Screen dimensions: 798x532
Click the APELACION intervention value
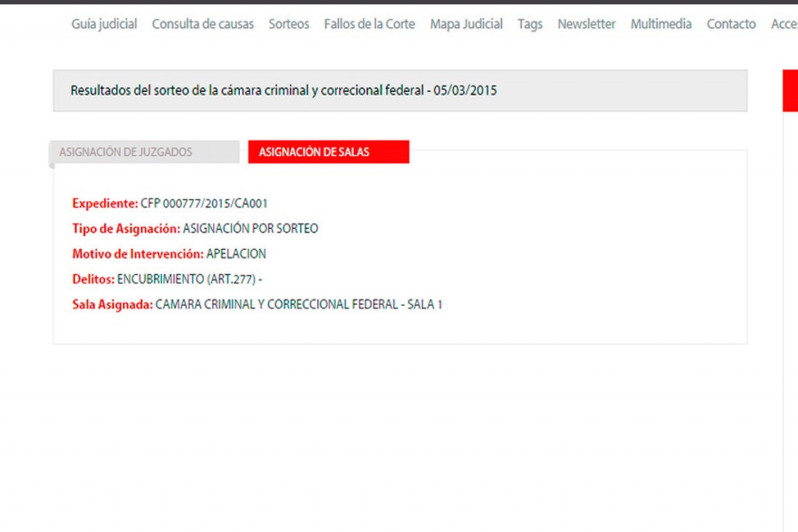click(236, 254)
